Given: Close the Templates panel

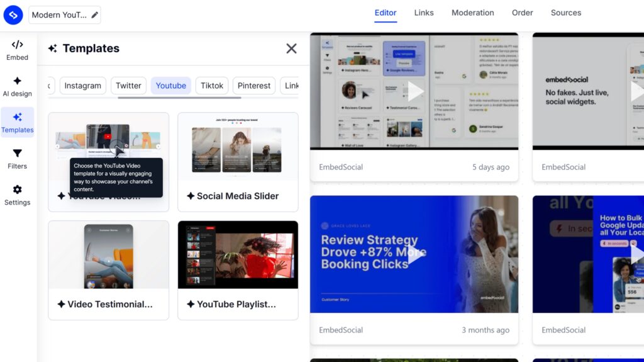Looking at the screenshot, I should (291, 48).
